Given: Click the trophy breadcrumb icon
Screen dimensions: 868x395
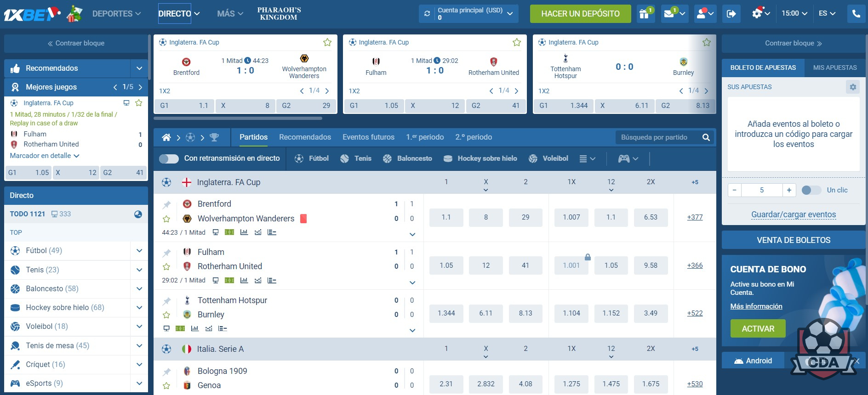Looking at the screenshot, I should point(214,137).
